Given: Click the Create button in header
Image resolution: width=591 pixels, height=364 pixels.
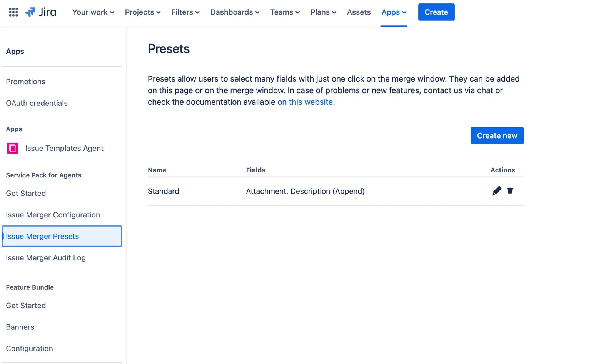Looking at the screenshot, I should click(x=436, y=12).
